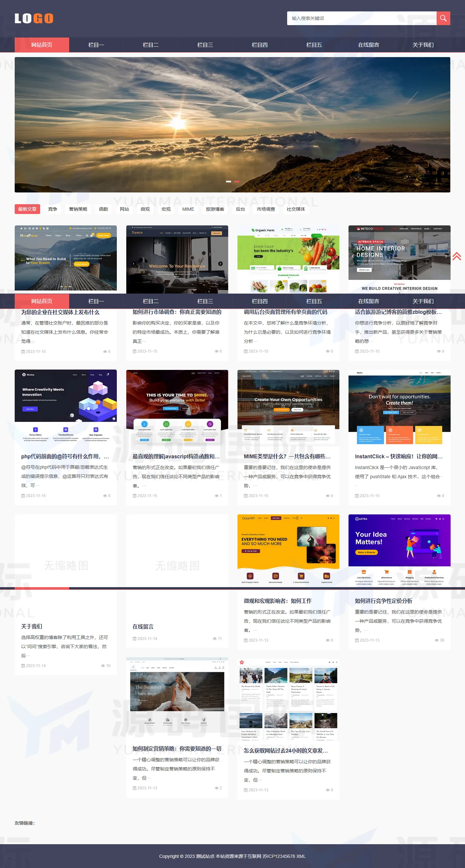Open the OceanWP yellow article thumbnail
465x868 pixels.
pyautogui.click(x=288, y=550)
